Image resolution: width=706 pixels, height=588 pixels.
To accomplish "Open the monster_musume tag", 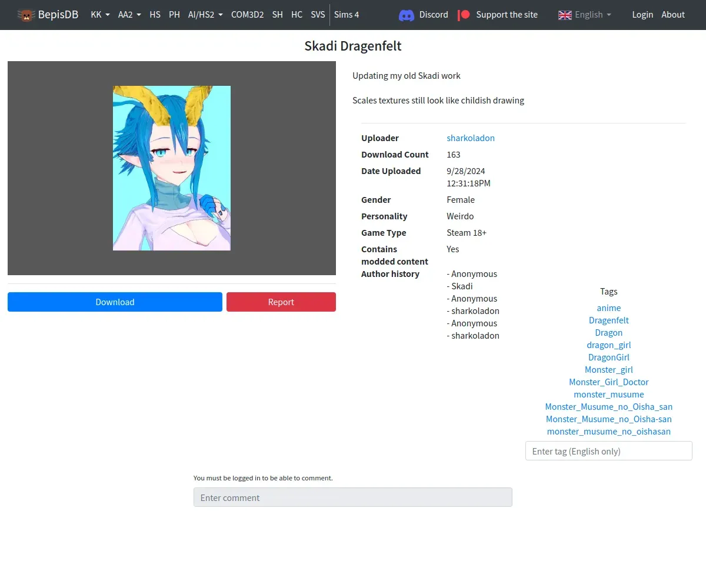I will click(609, 395).
